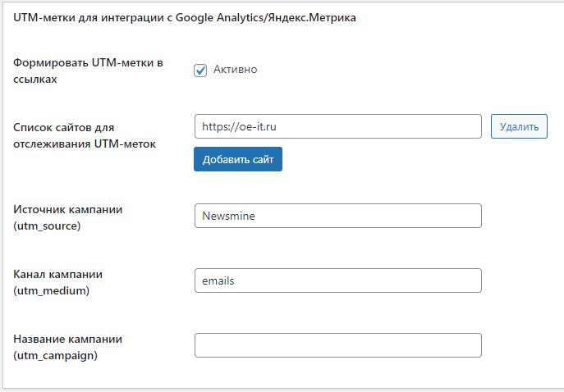Click the "(utm_medium)" text under Канал кампании

pos(50,289)
